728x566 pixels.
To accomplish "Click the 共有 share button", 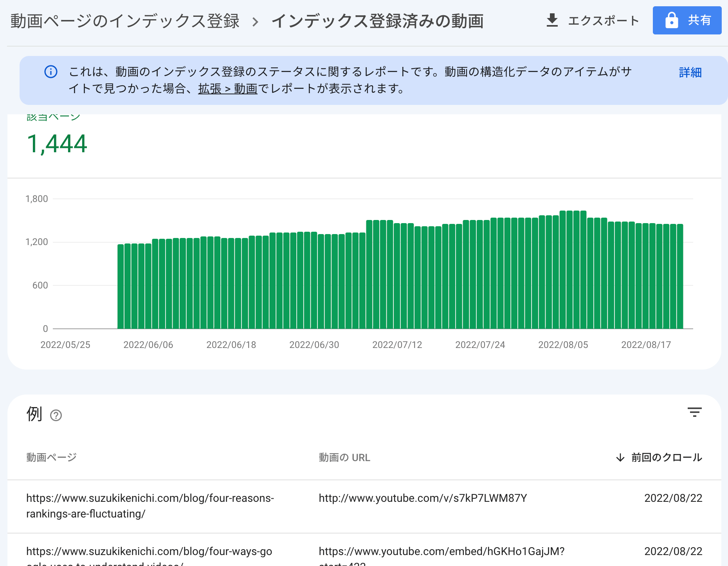I will (687, 20).
